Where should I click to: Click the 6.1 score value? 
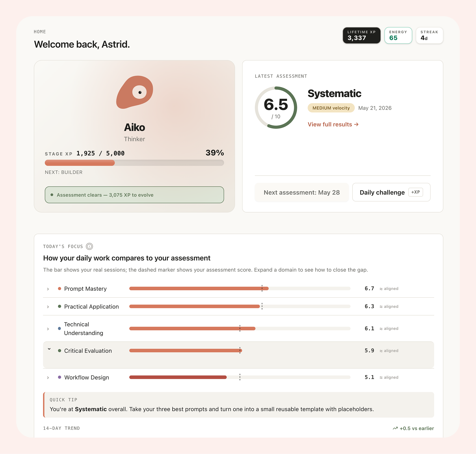pos(369,328)
